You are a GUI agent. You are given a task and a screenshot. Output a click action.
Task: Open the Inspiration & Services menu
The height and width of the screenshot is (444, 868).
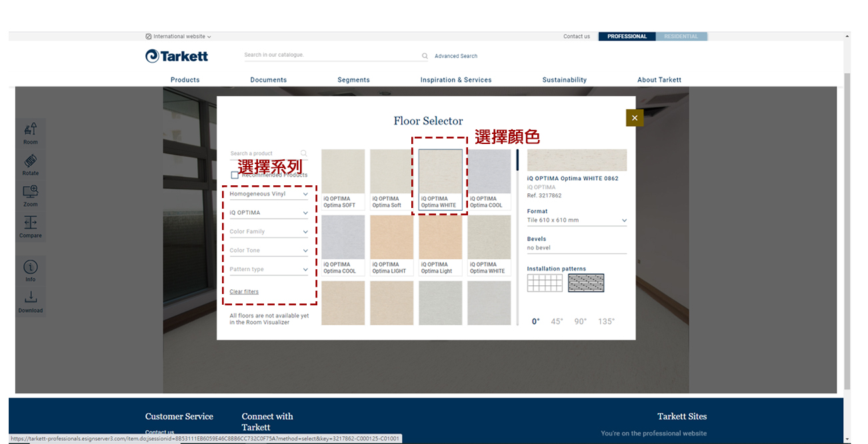(x=456, y=80)
